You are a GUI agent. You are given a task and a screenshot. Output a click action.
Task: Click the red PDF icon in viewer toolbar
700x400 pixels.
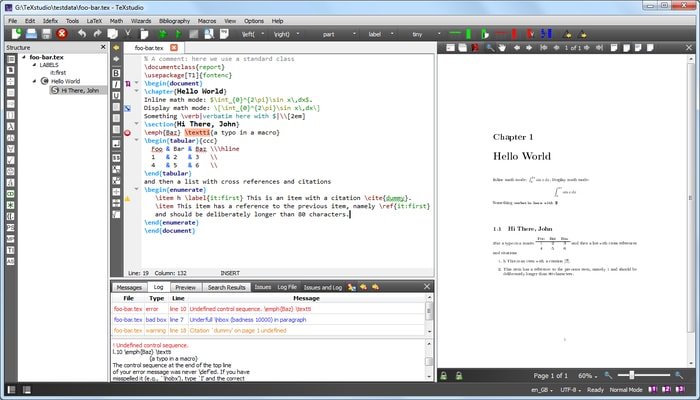point(475,48)
